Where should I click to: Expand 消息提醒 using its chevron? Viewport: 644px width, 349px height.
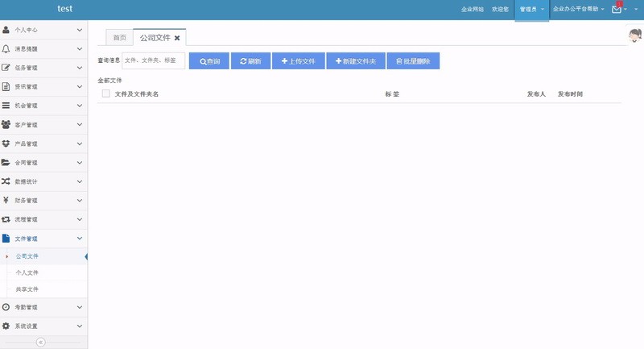(x=80, y=49)
